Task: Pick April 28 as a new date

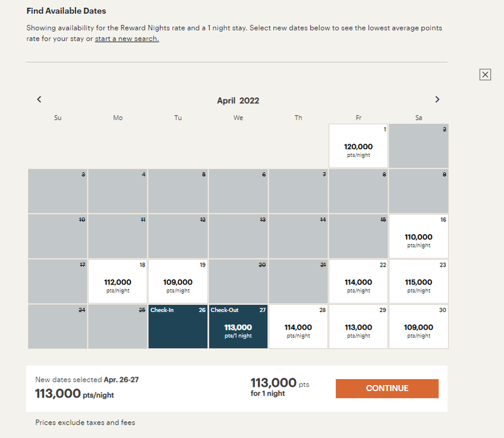Action: pyautogui.click(x=298, y=327)
